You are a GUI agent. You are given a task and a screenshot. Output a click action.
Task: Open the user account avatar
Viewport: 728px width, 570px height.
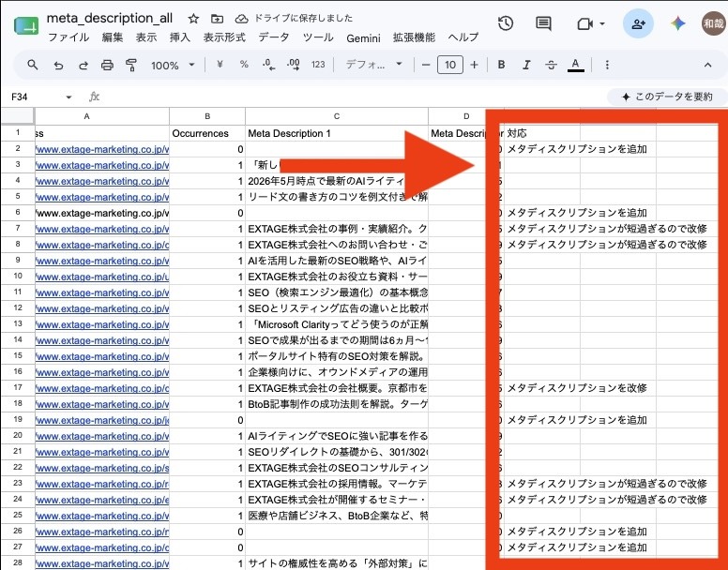(714, 23)
